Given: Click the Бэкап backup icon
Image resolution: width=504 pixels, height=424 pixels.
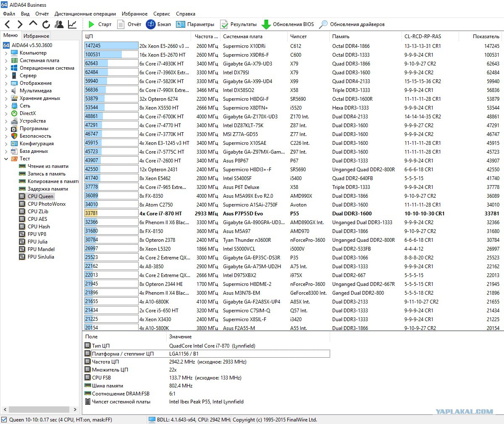Looking at the screenshot, I should coord(151,24).
